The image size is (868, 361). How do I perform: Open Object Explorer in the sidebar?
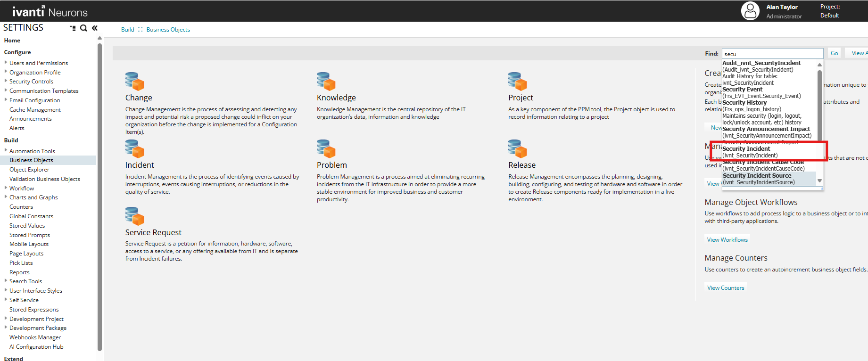pyautogui.click(x=29, y=170)
